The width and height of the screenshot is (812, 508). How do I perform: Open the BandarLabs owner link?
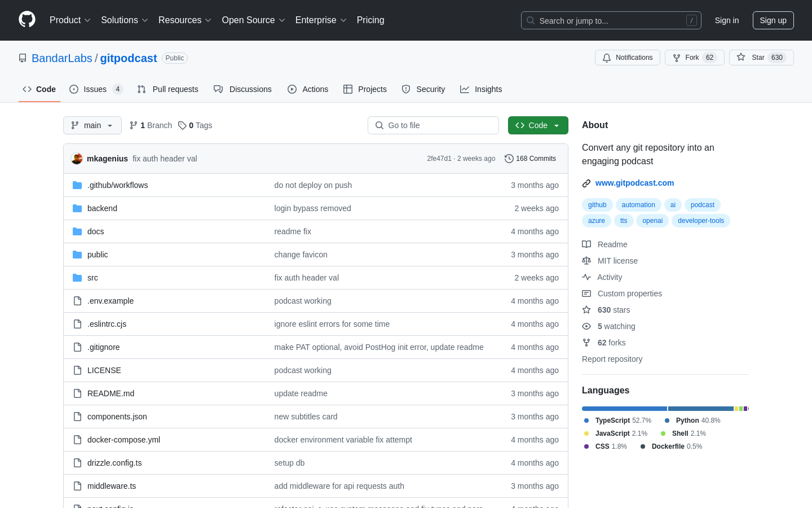(x=62, y=58)
